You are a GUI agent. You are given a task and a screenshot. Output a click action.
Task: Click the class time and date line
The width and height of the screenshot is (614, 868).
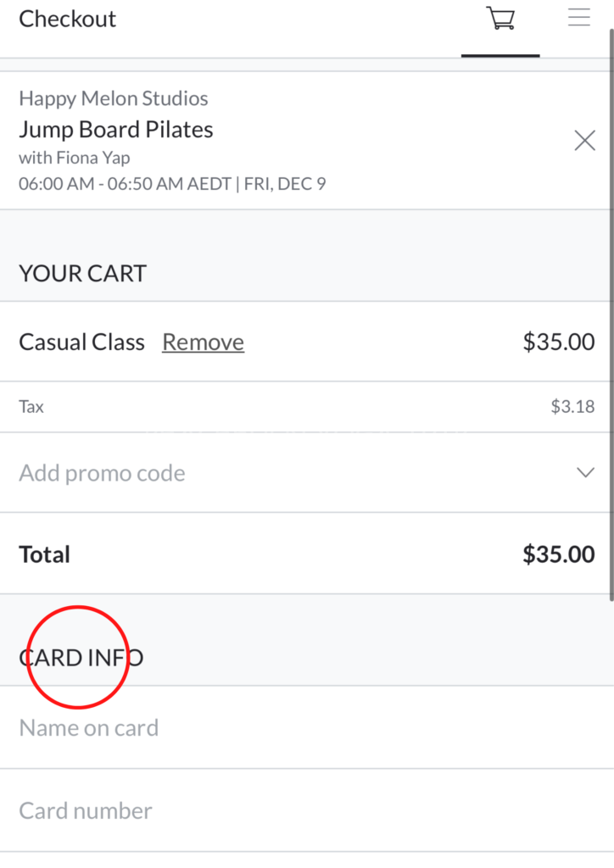172,183
